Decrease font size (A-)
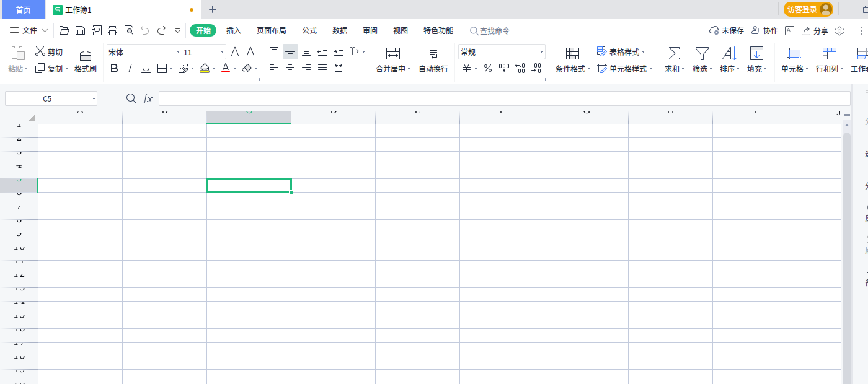The width and height of the screenshot is (868, 384). pyautogui.click(x=252, y=52)
